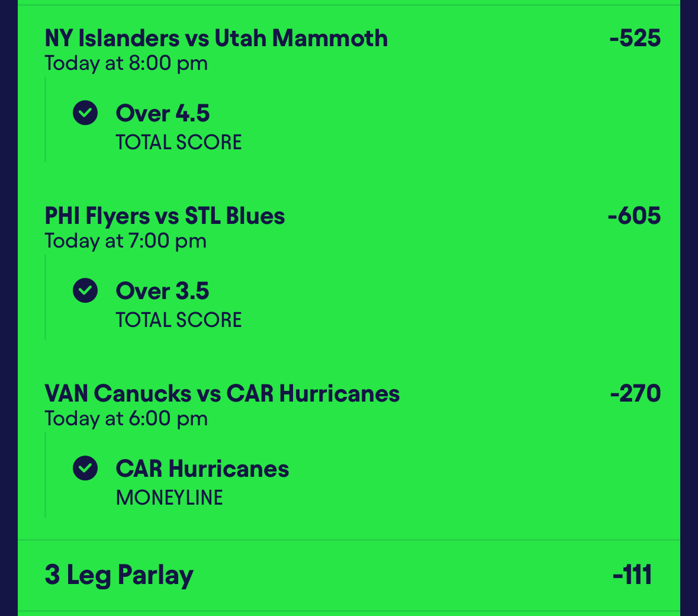Click the Over 3.5 selection text

pyautogui.click(x=163, y=291)
